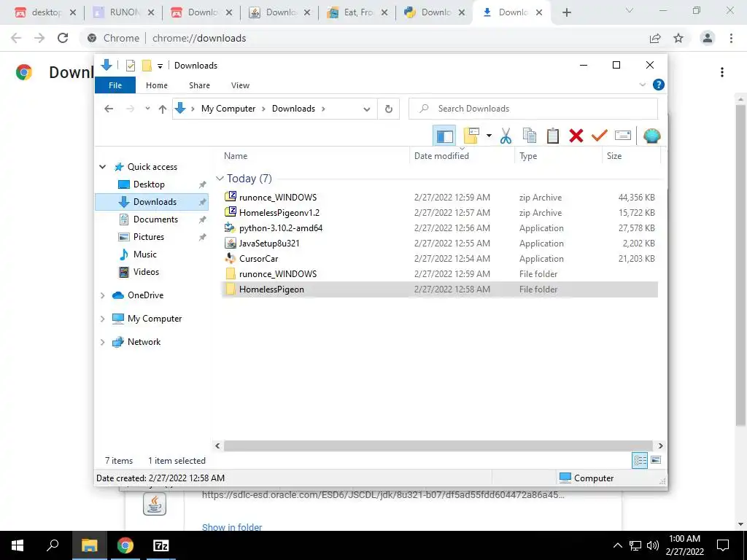Select Pictures in Quick access
The image size is (747, 560).
pyautogui.click(x=149, y=237)
